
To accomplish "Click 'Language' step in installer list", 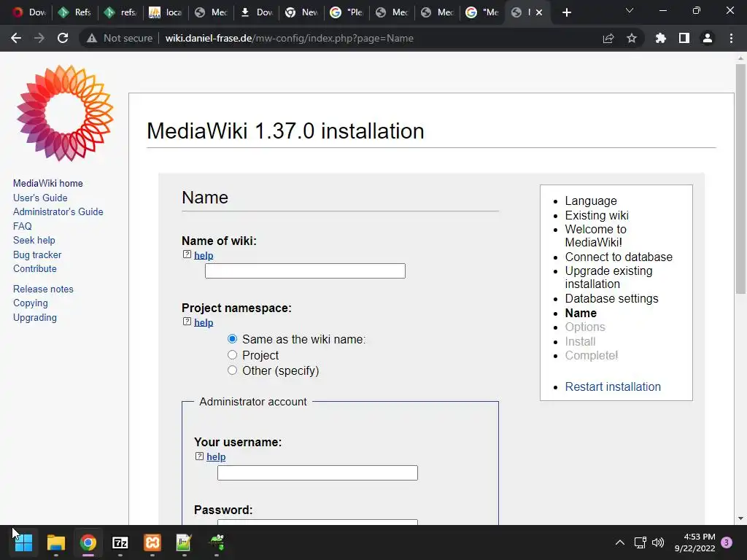I will click(x=591, y=201).
